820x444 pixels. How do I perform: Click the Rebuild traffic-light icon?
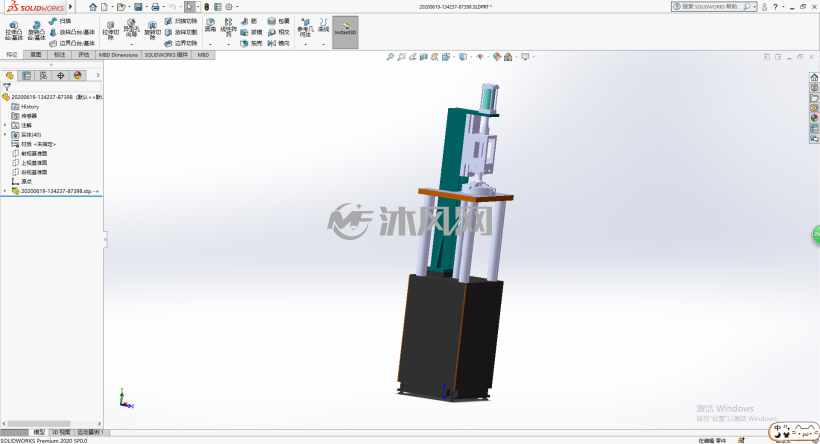tap(207, 7)
